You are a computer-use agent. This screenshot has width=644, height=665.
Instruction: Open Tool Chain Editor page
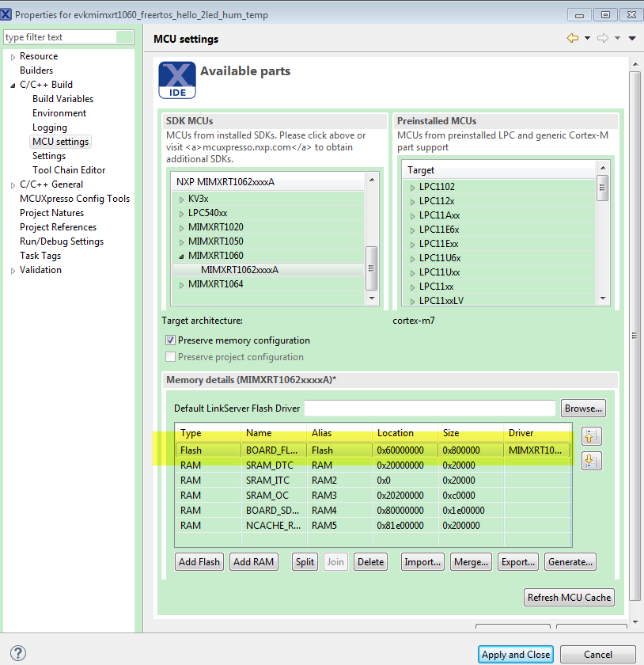(69, 170)
